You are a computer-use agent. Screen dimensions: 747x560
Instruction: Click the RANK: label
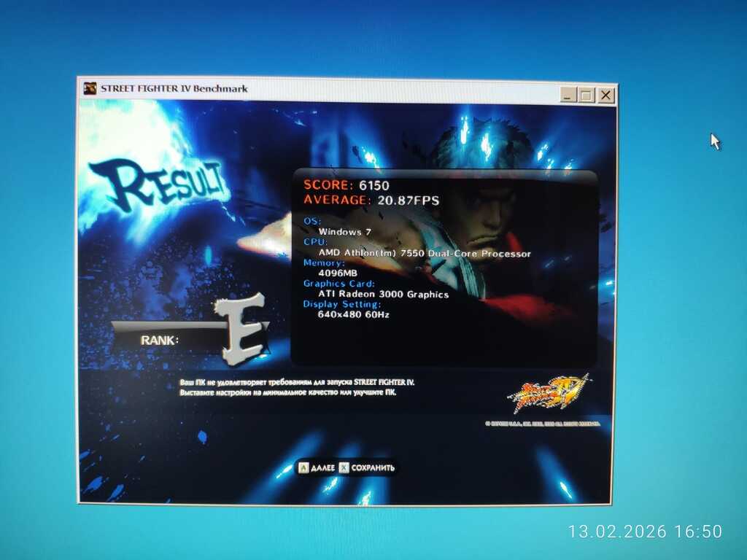[160, 341]
